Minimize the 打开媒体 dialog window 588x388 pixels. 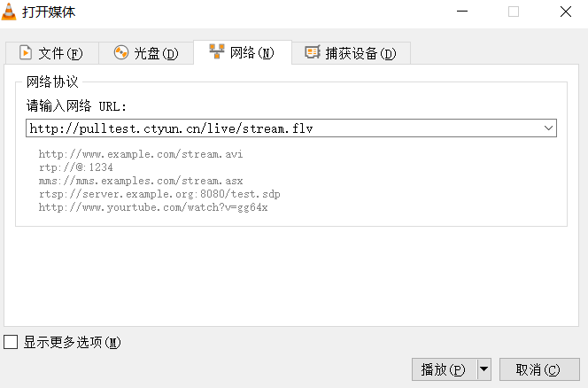pos(461,12)
